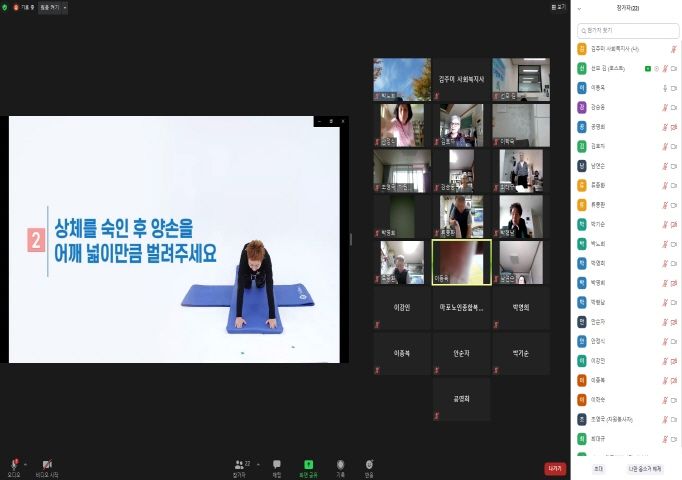Screen dimensions: 682x480
Task: Click the green avatar of host 선미 김
Action: (x=582, y=68)
